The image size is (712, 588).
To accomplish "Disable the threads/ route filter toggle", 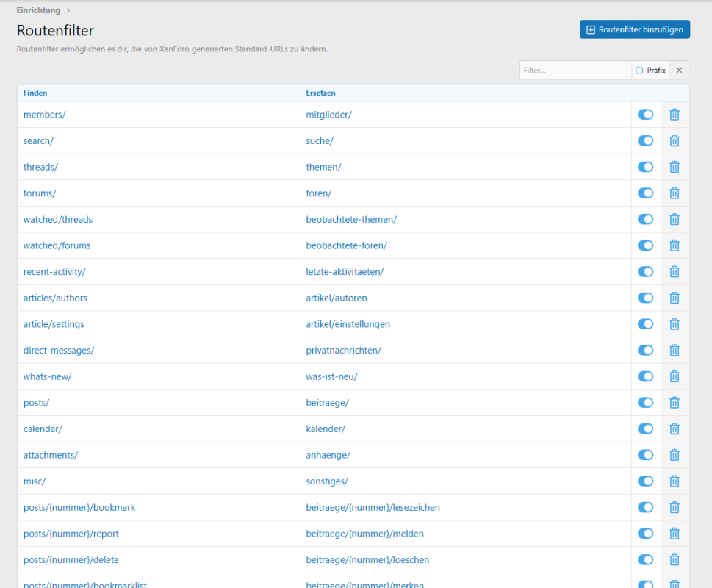I will (x=645, y=167).
